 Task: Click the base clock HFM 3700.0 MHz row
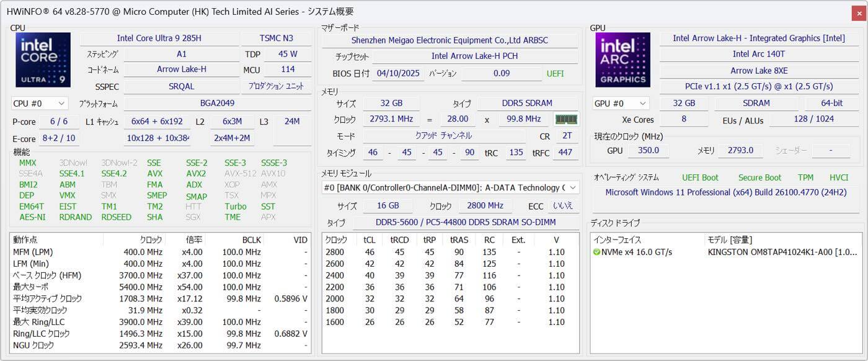161,275
